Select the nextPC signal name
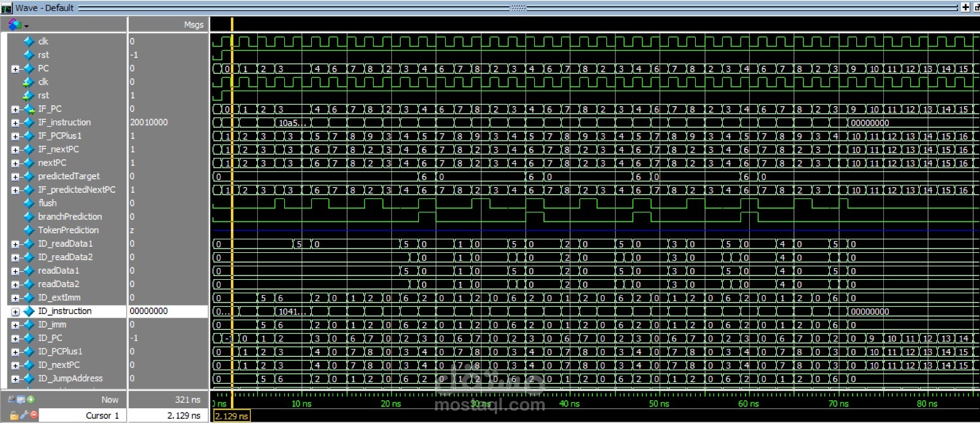980x423 pixels. 51,163
